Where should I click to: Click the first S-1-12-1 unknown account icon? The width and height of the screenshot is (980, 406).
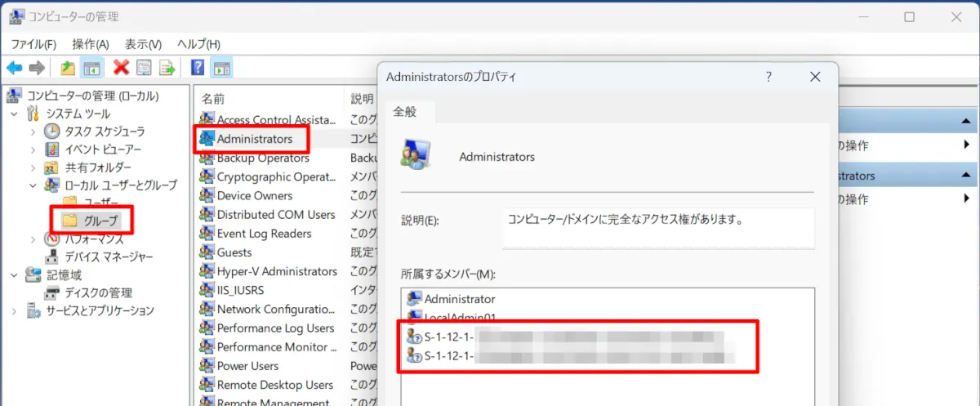414,337
